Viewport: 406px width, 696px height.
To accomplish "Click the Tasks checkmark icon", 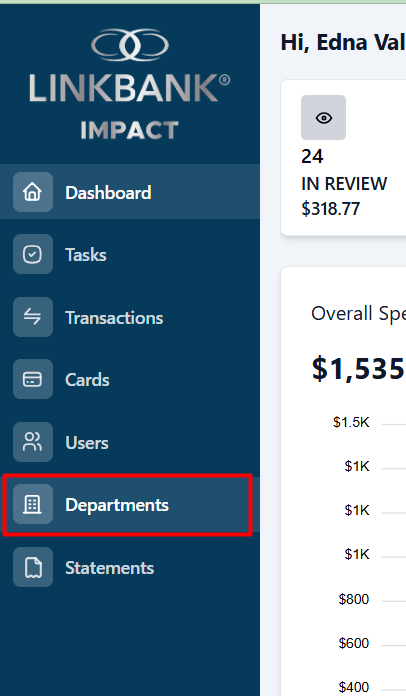I will (x=33, y=254).
